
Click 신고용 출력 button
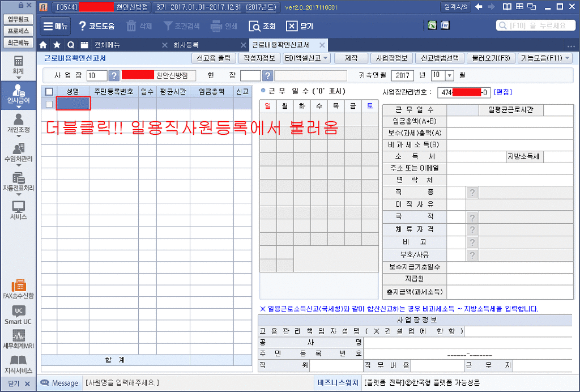click(214, 58)
